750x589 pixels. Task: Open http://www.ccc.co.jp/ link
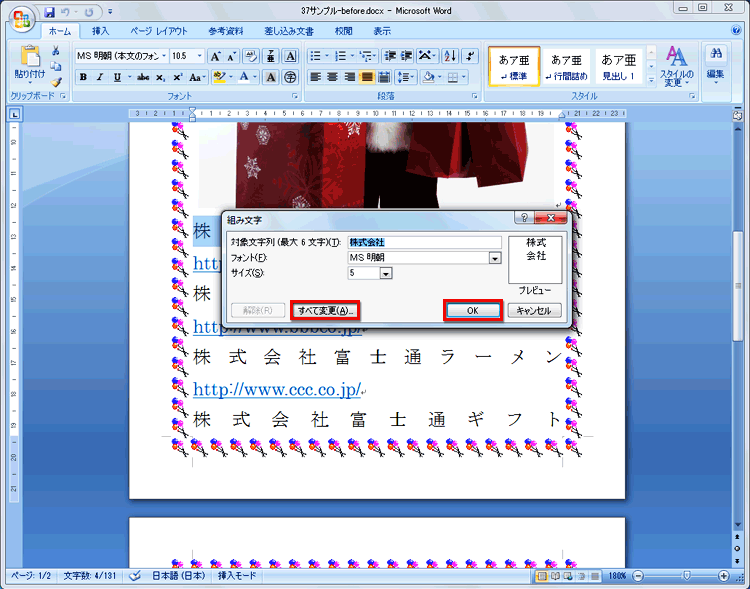pos(277,389)
